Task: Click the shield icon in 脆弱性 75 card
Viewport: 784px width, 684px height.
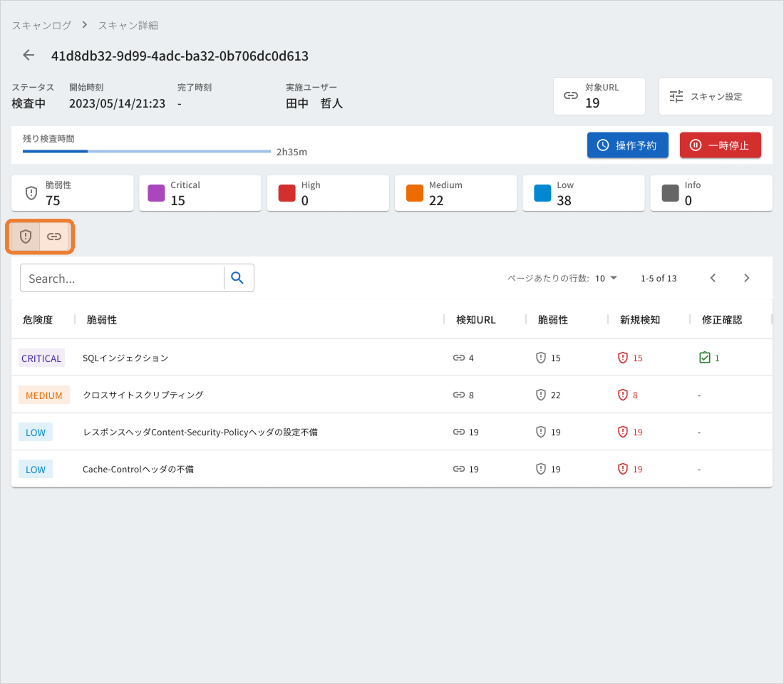Action: (x=31, y=193)
